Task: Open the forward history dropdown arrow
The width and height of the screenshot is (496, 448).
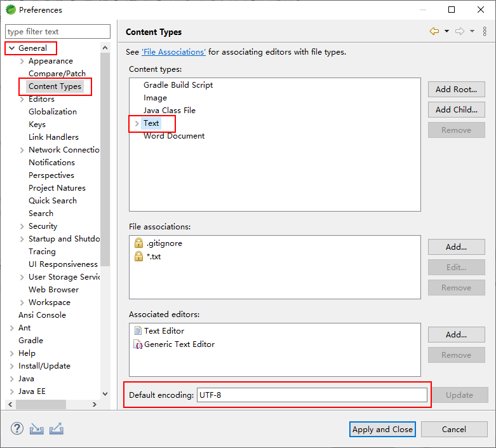Action: 472,31
